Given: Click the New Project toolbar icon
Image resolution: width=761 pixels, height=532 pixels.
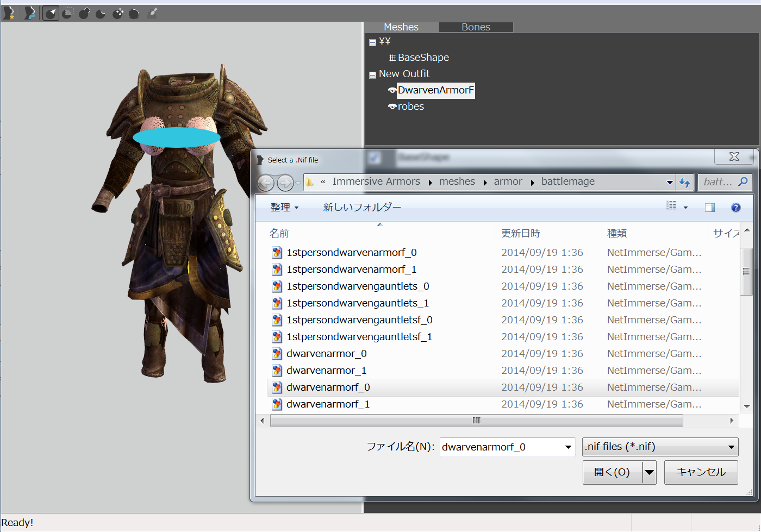Looking at the screenshot, I should tap(9, 13).
